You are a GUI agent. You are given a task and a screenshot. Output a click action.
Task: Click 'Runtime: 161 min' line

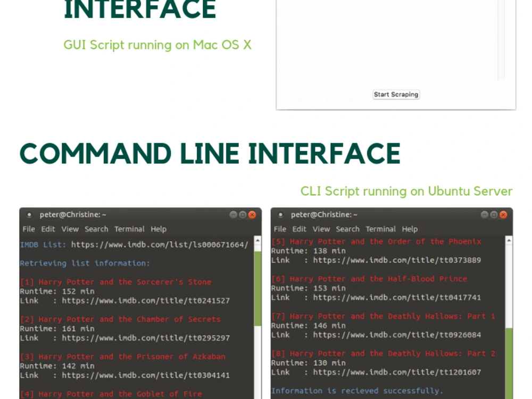click(x=57, y=329)
